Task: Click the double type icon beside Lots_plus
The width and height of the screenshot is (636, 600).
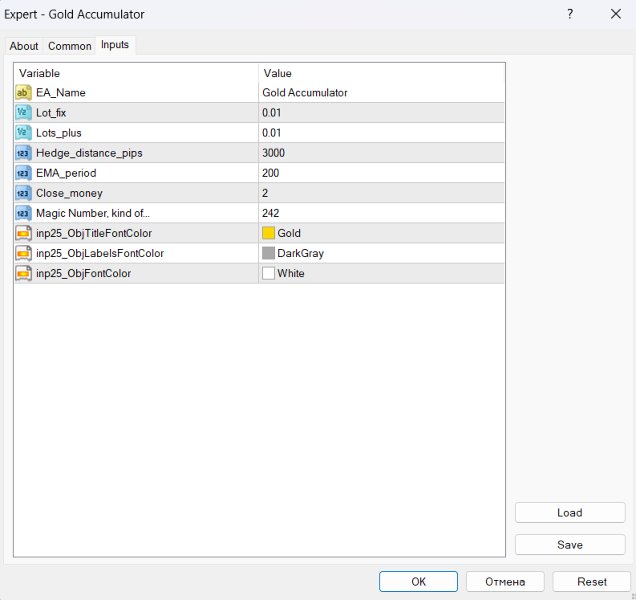Action: (x=24, y=133)
